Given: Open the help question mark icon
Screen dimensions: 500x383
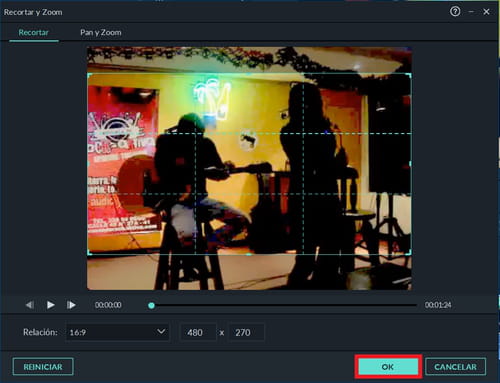Looking at the screenshot, I should (455, 12).
